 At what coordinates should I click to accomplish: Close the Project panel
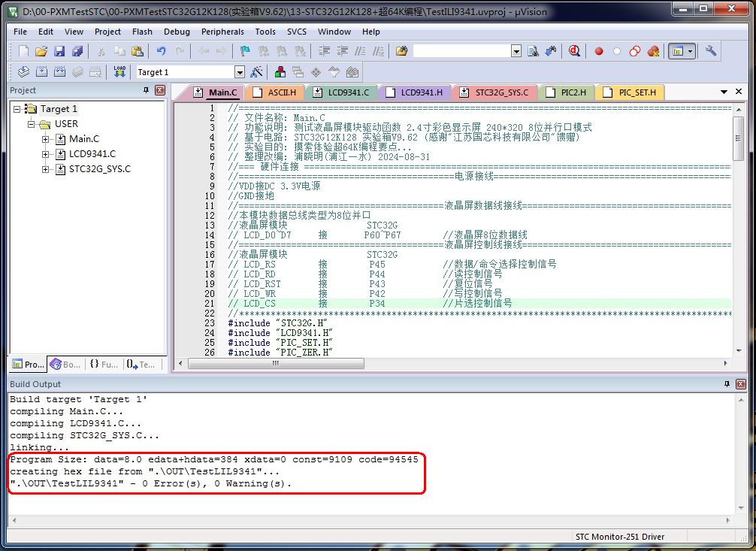click(160, 90)
